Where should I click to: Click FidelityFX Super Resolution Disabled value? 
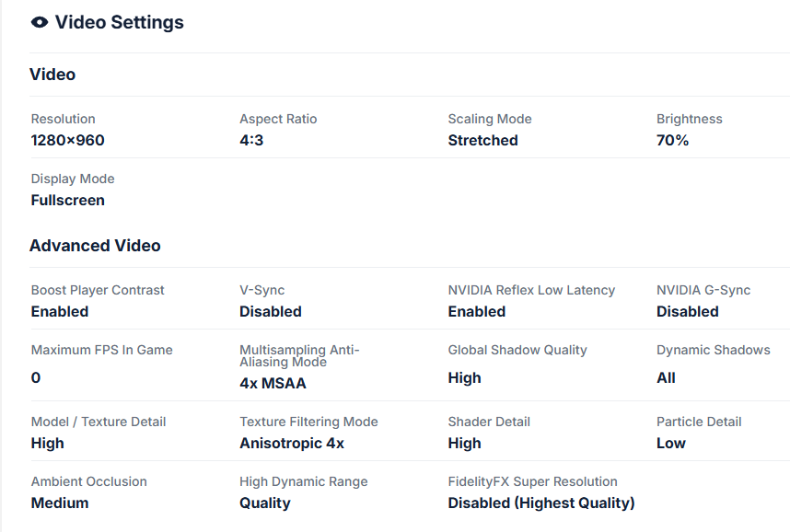pos(540,503)
